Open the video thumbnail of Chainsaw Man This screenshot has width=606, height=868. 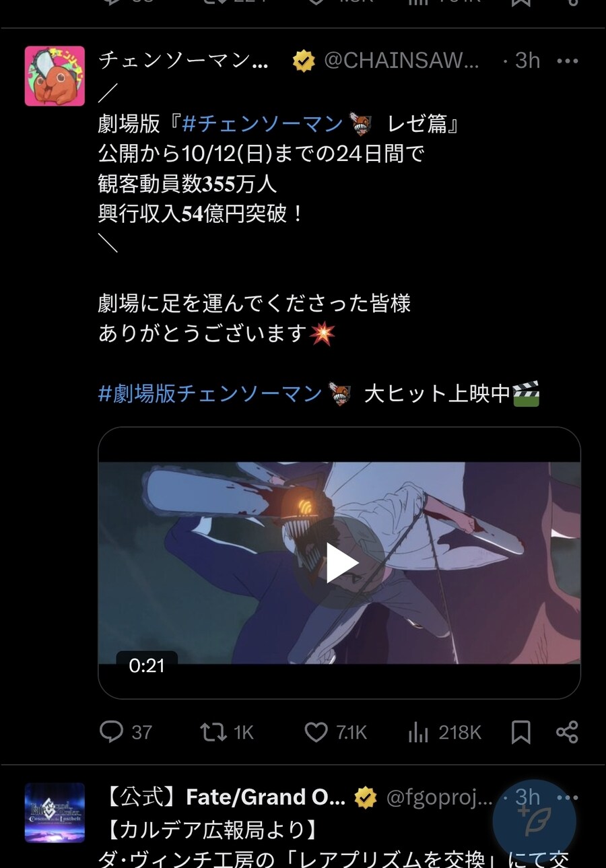339,563
